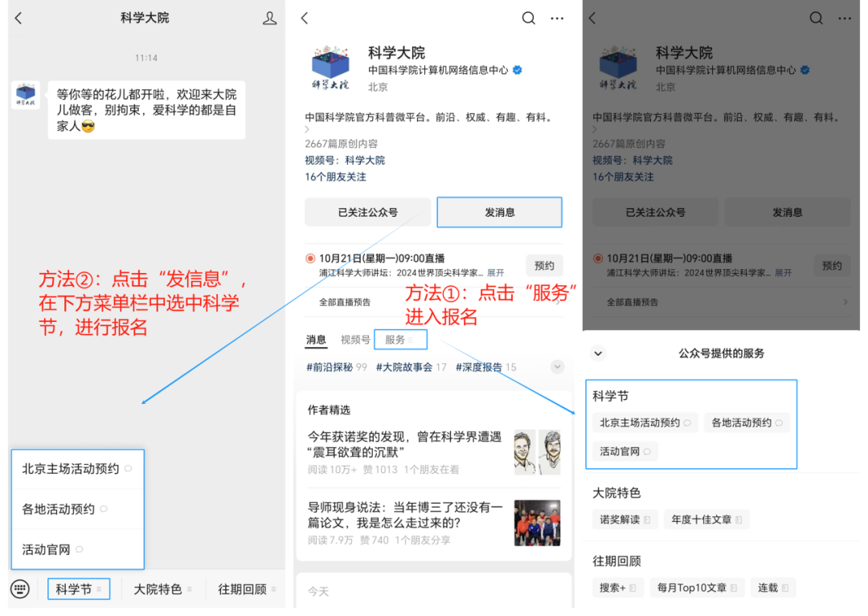Select 各地活动预约 in the services sheet
The width and height of the screenshot is (868, 616).
coord(747,422)
